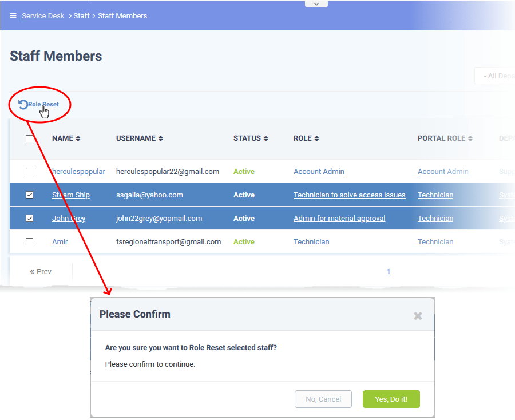
Task: Check the checkbox for Amir
Action: (x=30, y=241)
